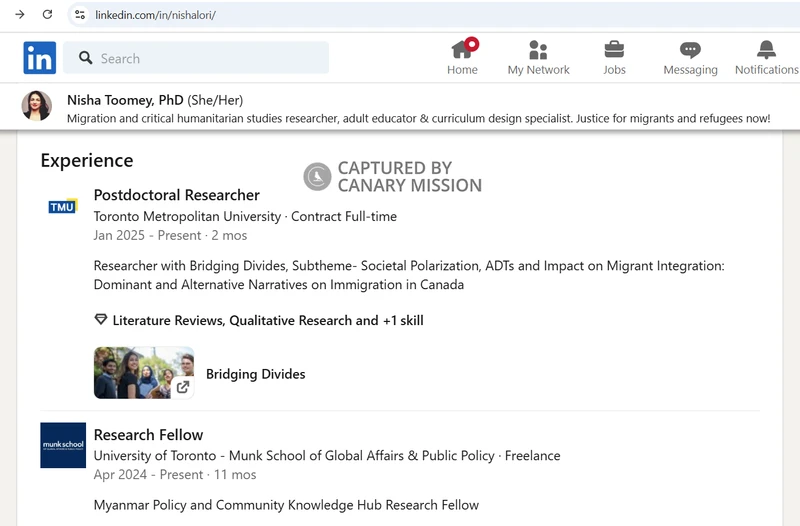Click the TMU company logo

point(63,206)
